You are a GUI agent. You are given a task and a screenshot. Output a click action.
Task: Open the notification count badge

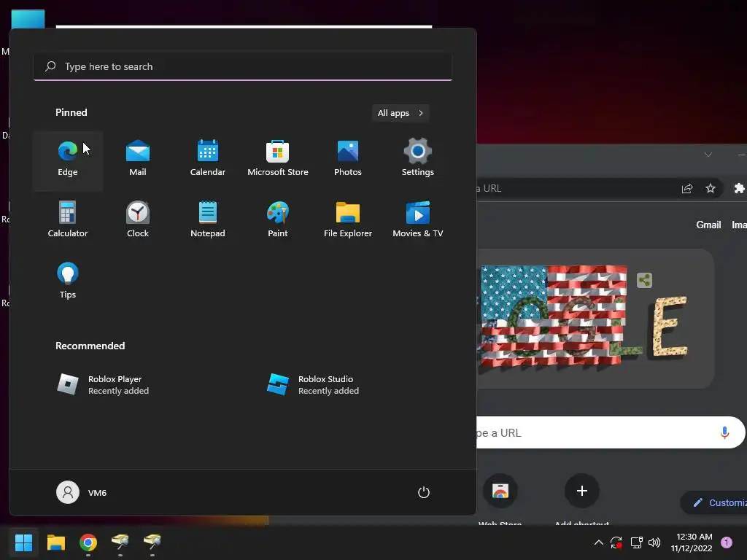click(727, 542)
